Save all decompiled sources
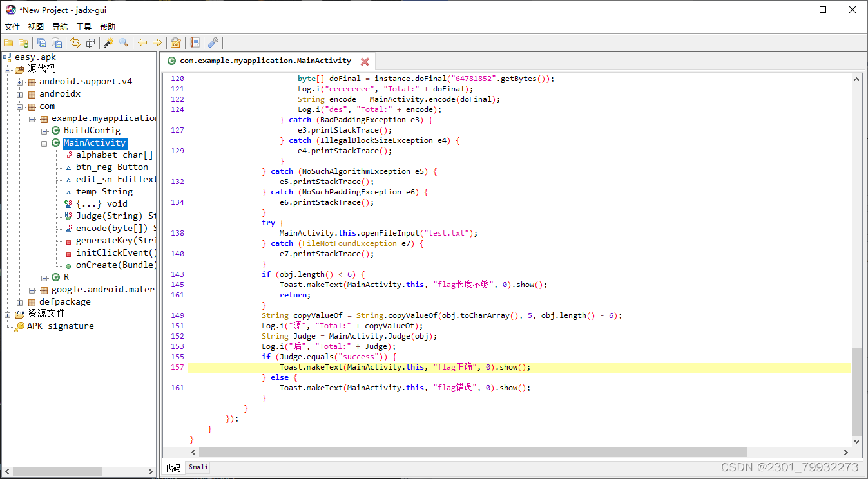 click(x=41, y=42)
